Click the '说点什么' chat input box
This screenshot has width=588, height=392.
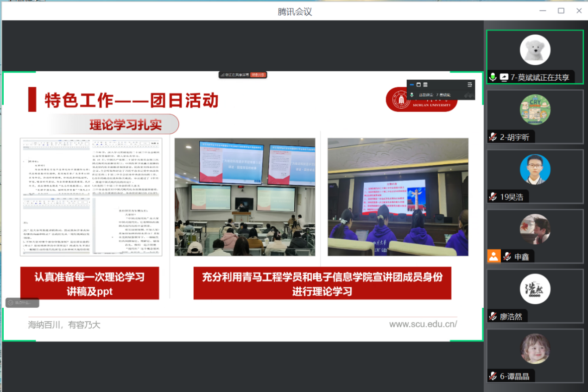tap(22, 303)
